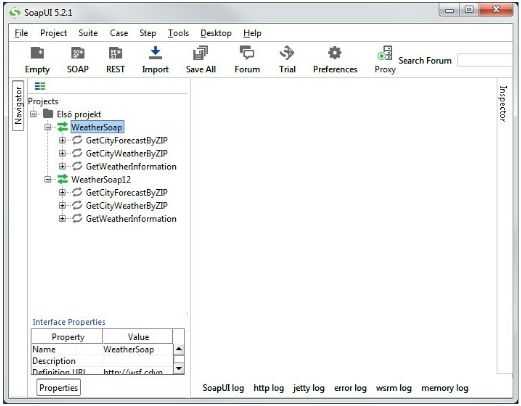This screenshot has width=521, height=406.
Task: Click the Properties button
Action: (x=58, y=388)
